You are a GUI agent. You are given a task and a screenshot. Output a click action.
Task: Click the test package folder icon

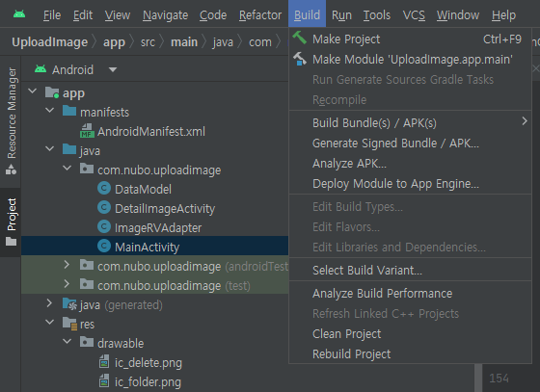(x=87, y=284)
